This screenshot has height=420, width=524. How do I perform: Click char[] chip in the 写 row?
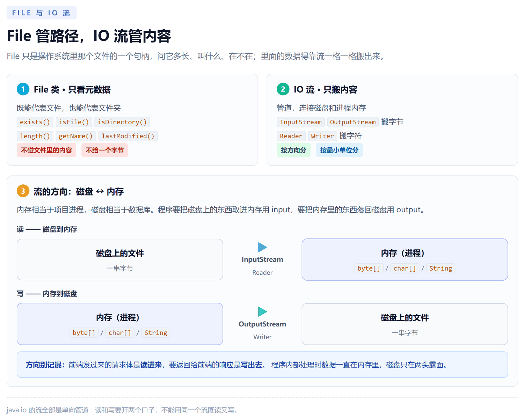pyautogui.click(x=120, y=333)
